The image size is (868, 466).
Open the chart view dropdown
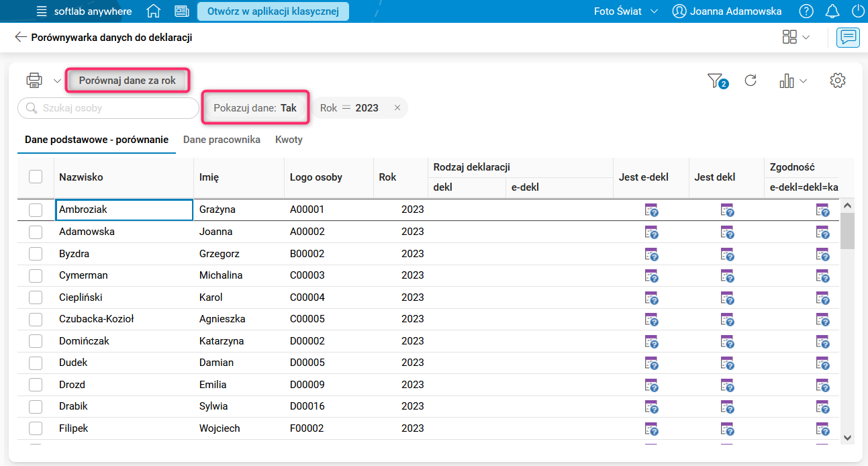(x=793, y=81)
